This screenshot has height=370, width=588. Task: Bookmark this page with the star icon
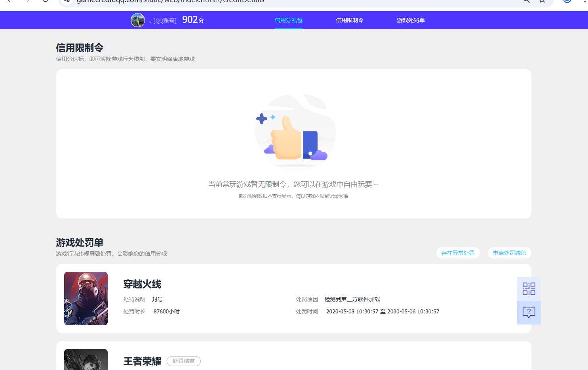[x=542, y=2]
